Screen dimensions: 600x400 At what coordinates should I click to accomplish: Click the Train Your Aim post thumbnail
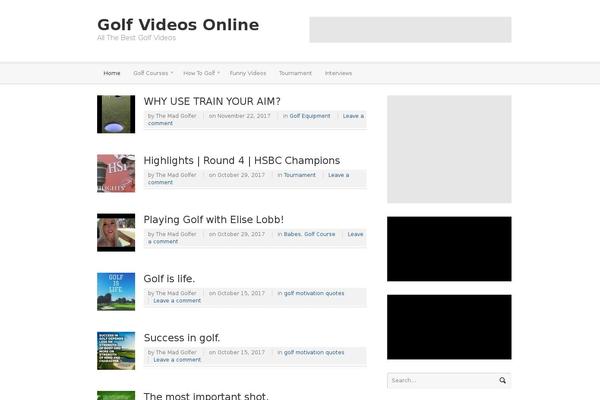116,114
